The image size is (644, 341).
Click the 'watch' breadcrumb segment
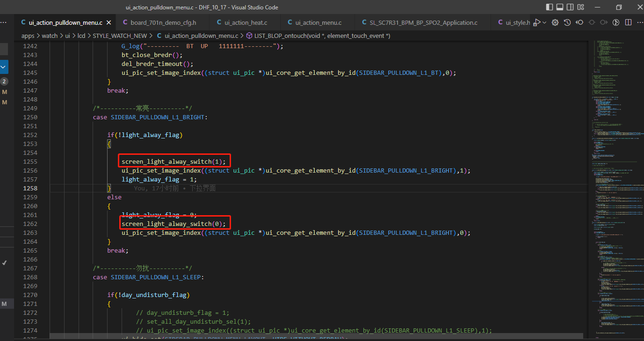coord(50,36)
